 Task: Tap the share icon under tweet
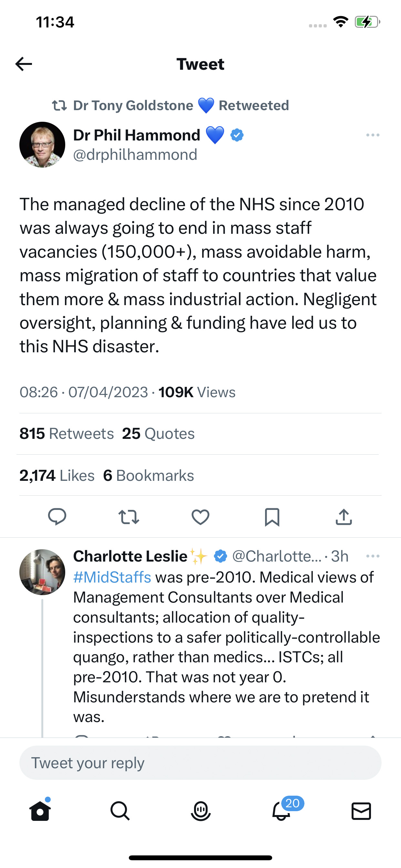pyautogui.click(x=344, y=517)
